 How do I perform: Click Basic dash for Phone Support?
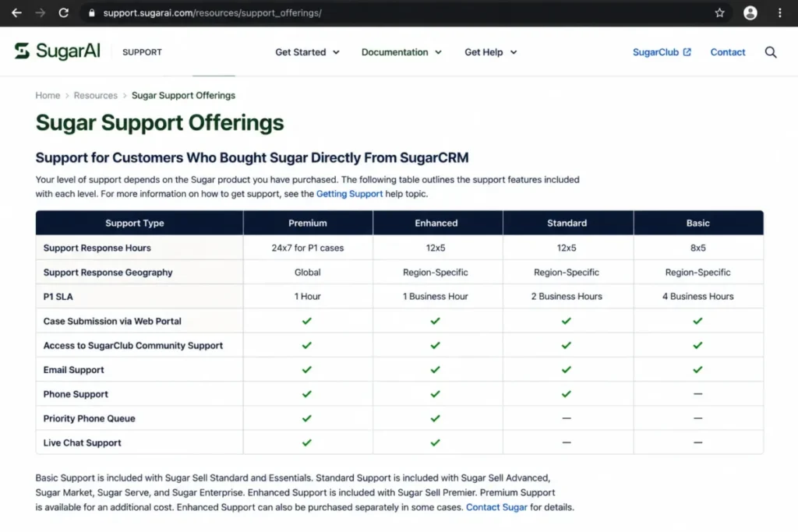pos(697,393)
